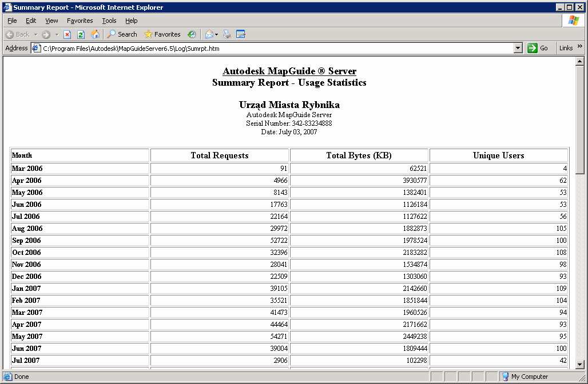The image size is (588, 384).
Task: Go to the Home page
Action: (96, 34)
